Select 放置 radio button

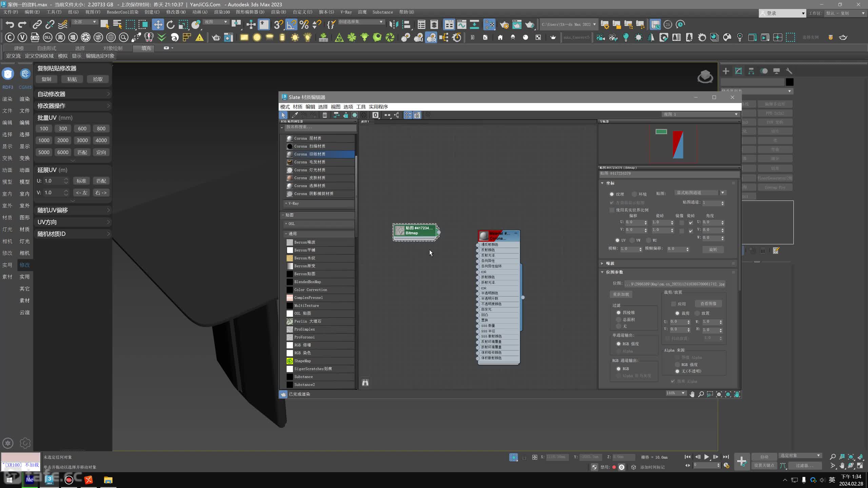click(x=697, y=313)
